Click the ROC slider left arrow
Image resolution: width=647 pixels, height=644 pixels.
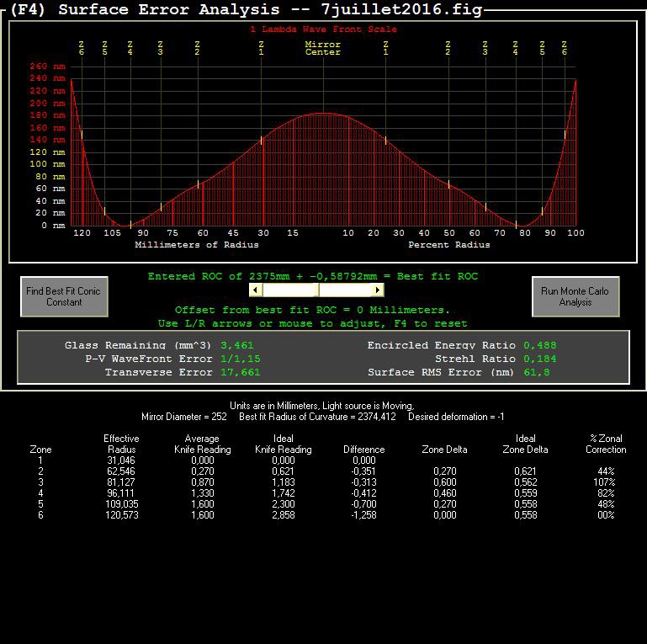coord(256,290)
